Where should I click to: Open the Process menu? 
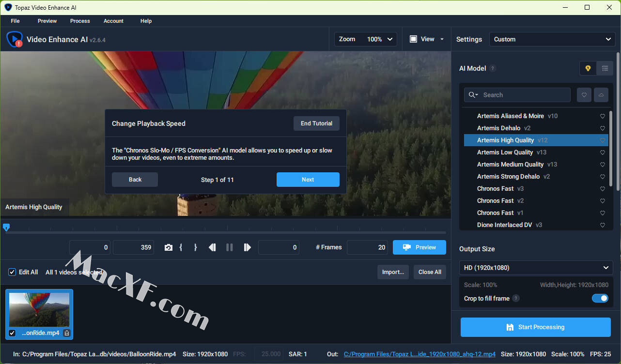coord(80,21)
